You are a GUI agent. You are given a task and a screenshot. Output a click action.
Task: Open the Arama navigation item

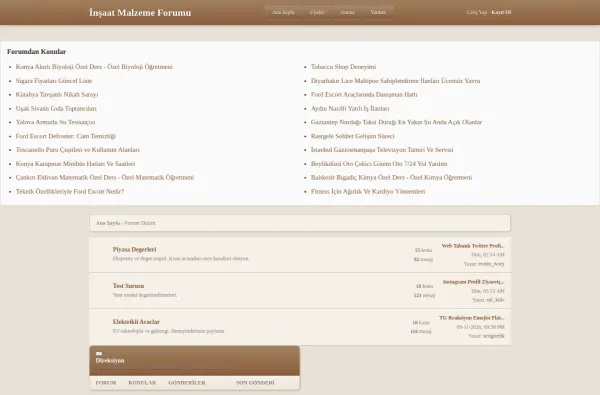[x=347, y=12]
